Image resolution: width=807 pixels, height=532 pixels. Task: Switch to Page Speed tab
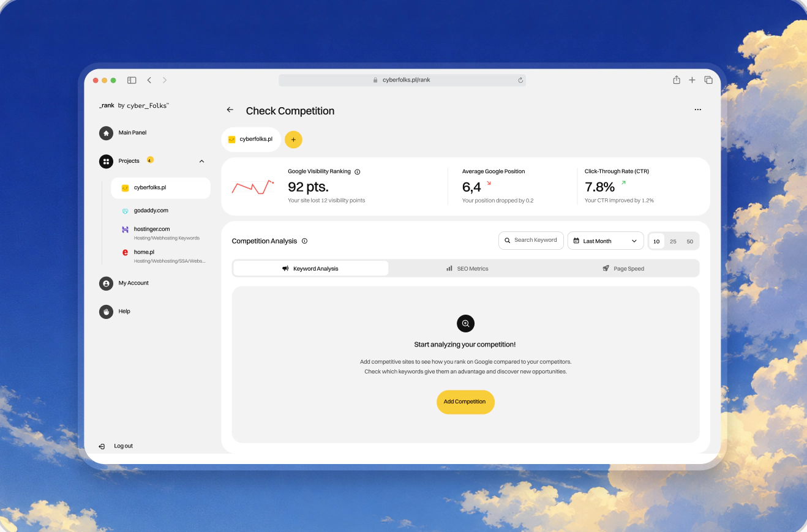pos(623,269)
